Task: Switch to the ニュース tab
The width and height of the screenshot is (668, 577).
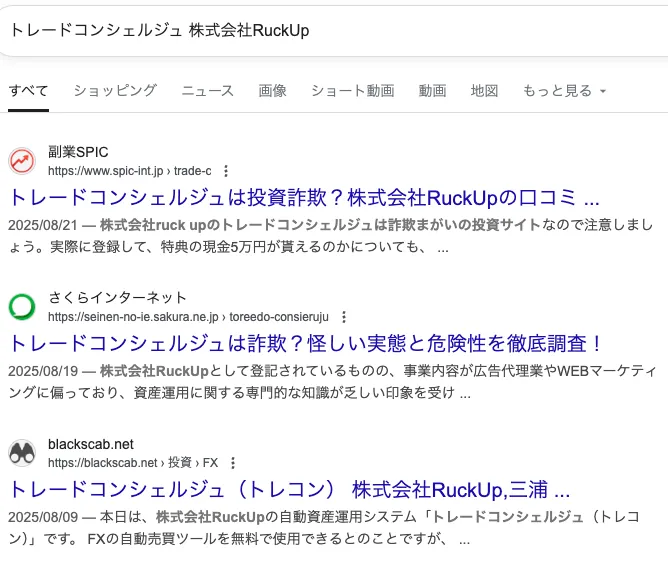Action: 207,91
